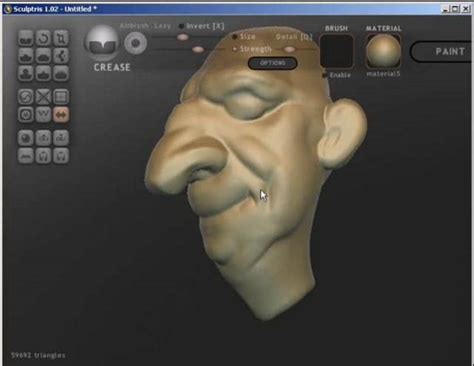Viewport: 474px width, 366px height.
Task: Click the Reduce selected icon
Action: [43, 97]
